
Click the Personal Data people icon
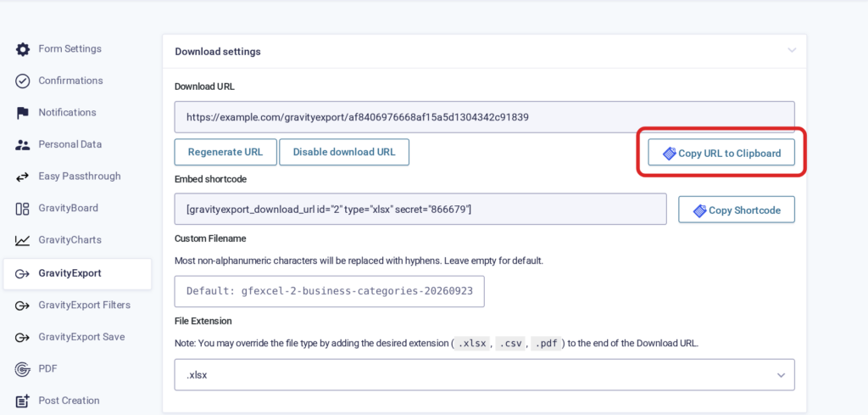point(22,145)
